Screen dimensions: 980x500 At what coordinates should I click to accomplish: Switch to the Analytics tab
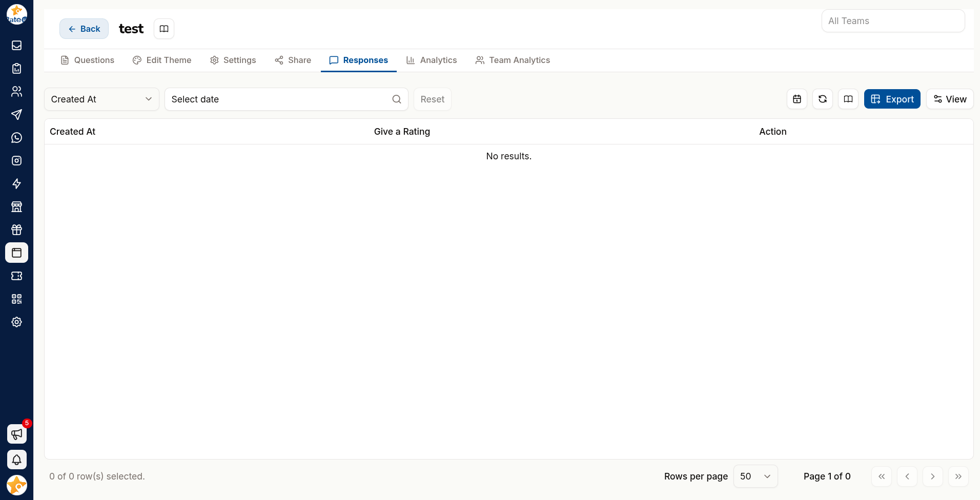432,60
